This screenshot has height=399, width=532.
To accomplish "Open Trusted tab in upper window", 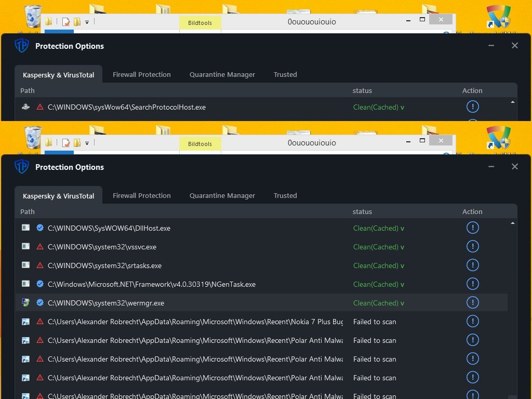I will pyautogui.click(x=285, y=74).
